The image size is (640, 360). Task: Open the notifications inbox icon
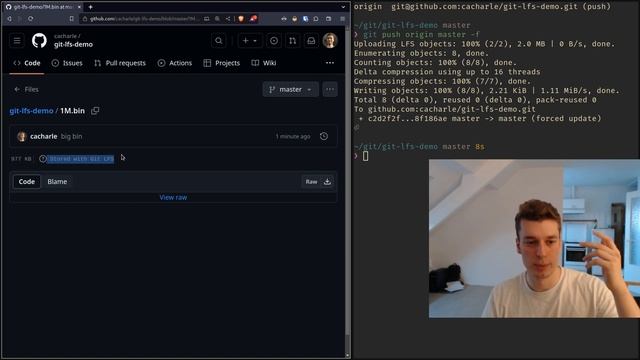click(x=311, y=41)
